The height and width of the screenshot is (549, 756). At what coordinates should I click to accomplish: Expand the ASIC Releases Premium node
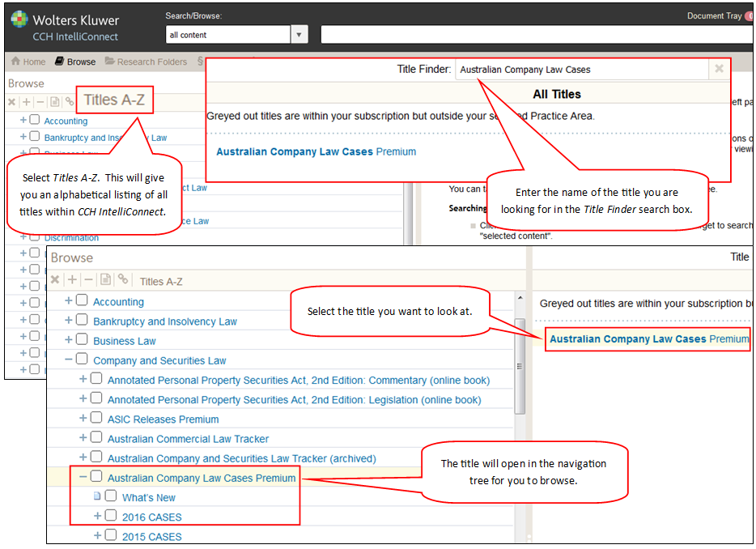pos(83,419)
